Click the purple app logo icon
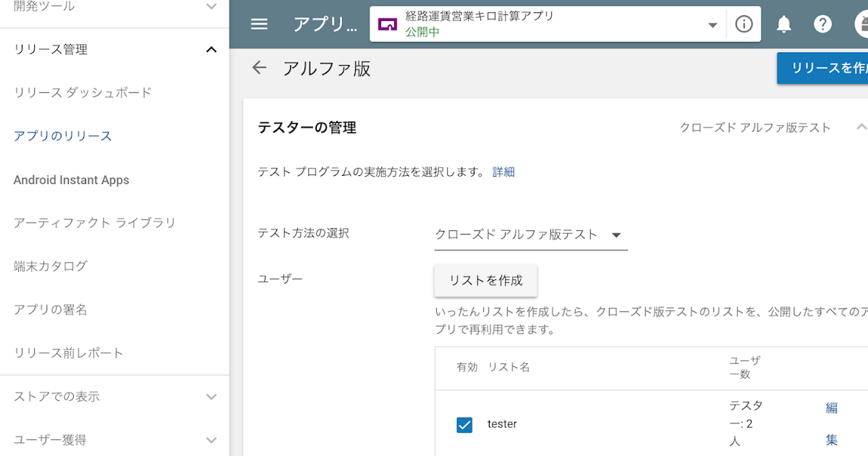This screenshot has width=868, height=456. tap(388, 24)
